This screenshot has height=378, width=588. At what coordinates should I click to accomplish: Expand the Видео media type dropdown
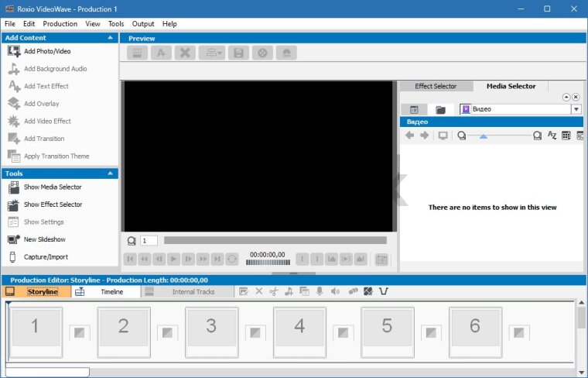576,110
